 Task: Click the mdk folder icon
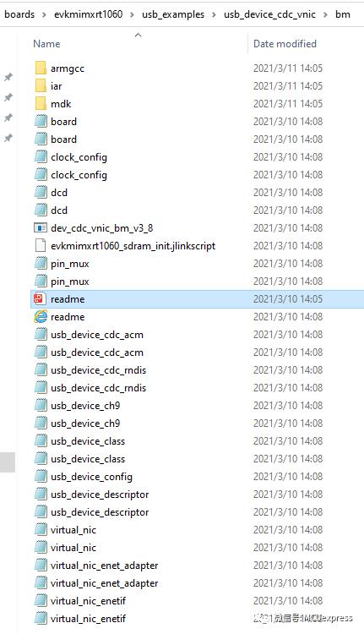pyautogui.click(x=41, y=104)
